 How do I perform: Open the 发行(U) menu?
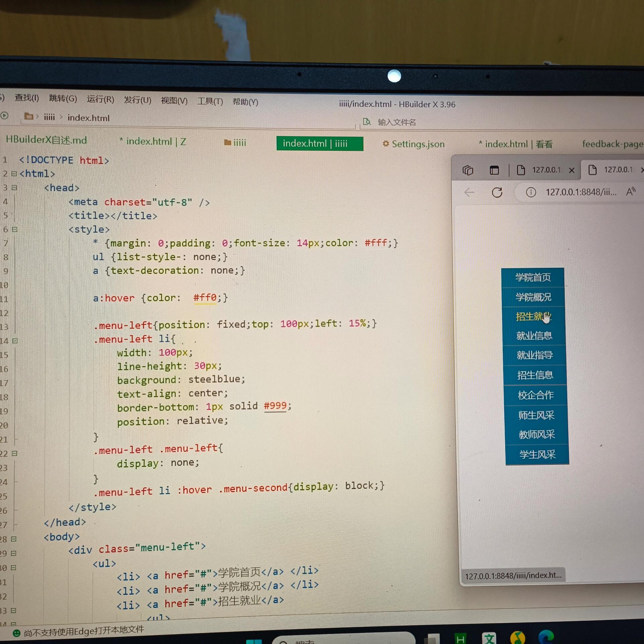coord(138,100)
